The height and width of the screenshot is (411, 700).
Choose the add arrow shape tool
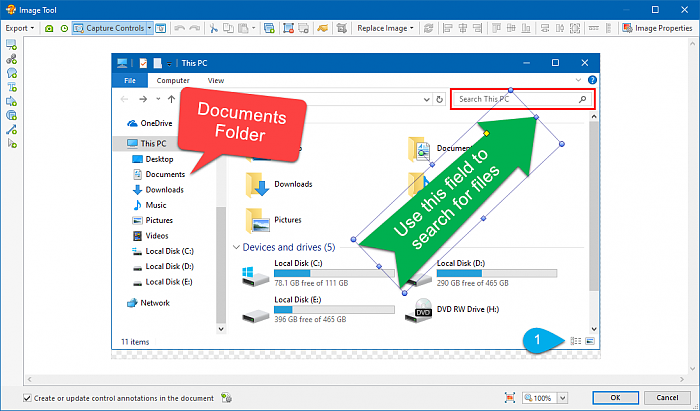pos(11,101)
